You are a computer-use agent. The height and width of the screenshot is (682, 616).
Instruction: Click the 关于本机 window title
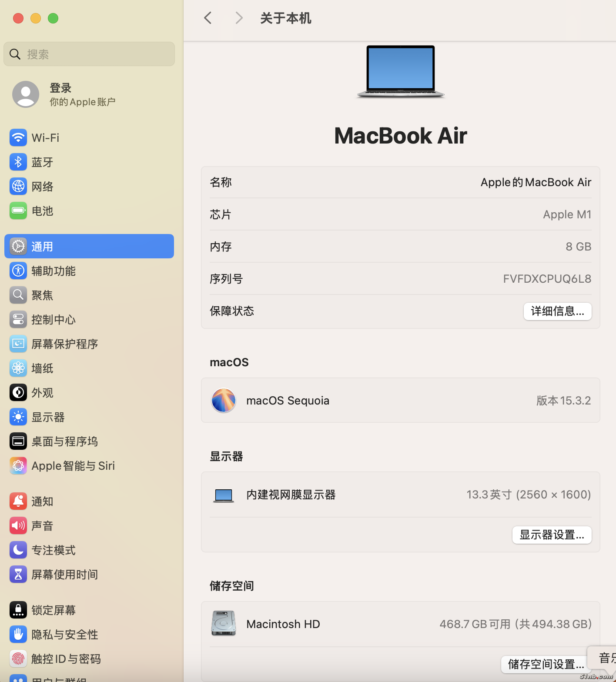(285, 18)
